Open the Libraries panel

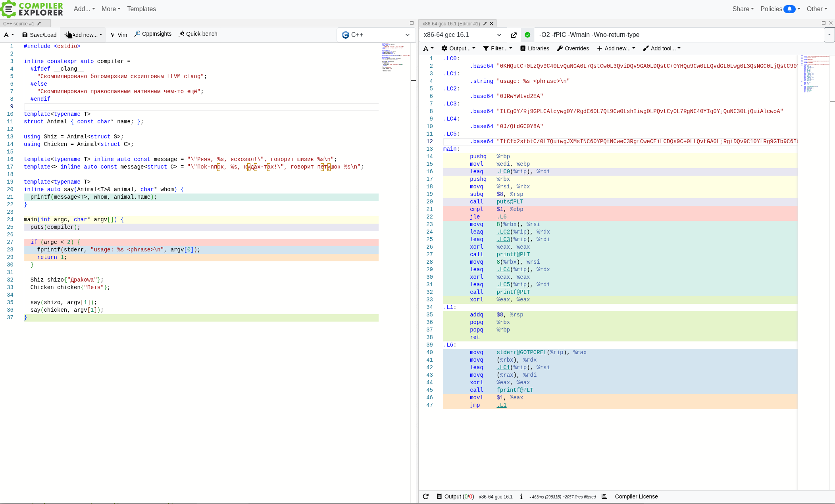pos(535,48)
